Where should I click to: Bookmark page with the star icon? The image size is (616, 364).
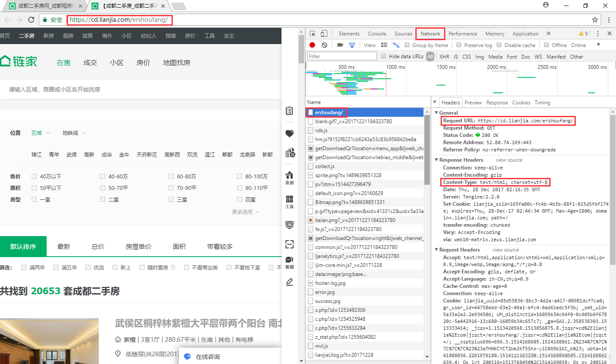pos(595,20)
